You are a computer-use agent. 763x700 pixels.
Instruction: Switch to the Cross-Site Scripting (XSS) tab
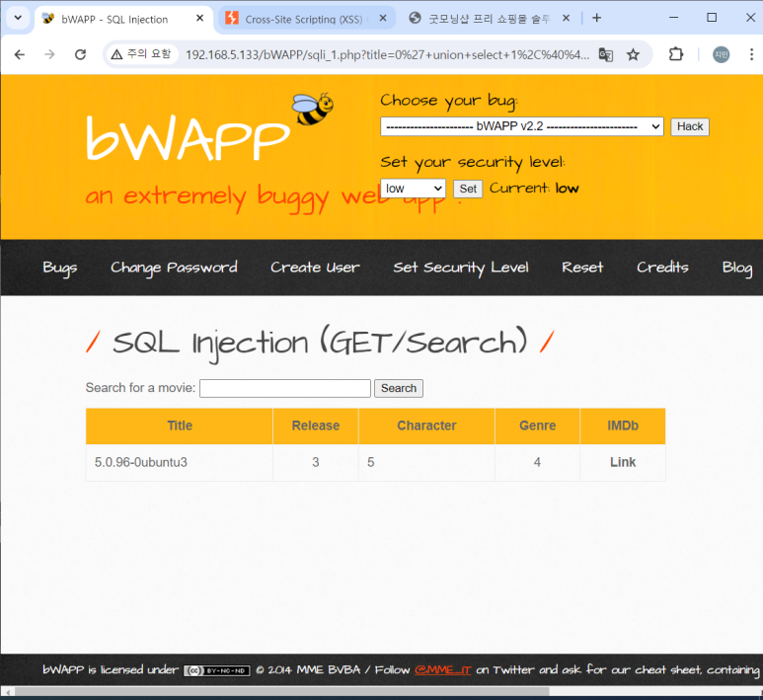[x=303, y=19]
